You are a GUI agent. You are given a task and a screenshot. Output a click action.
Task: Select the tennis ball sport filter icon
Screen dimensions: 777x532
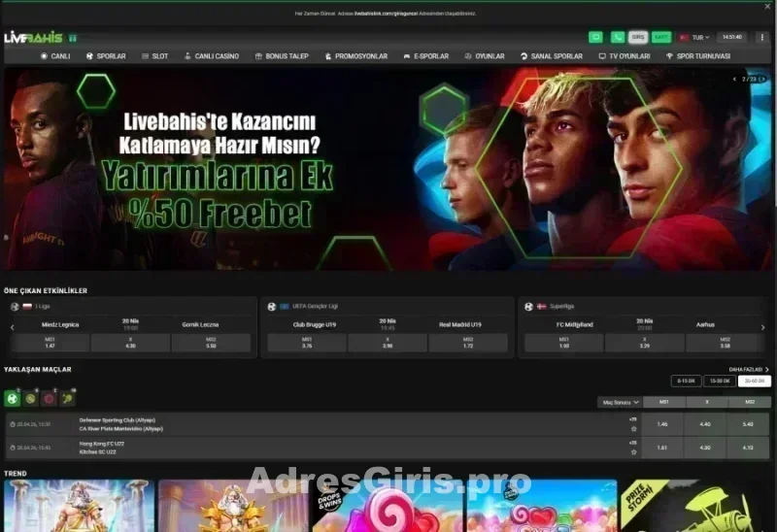[x=31, y=398]
